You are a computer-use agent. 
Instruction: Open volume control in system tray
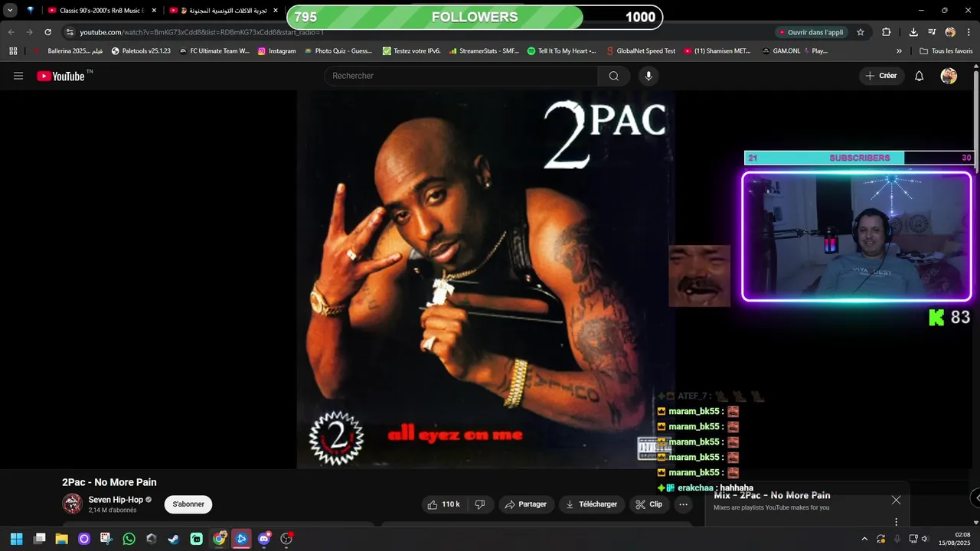926,539
